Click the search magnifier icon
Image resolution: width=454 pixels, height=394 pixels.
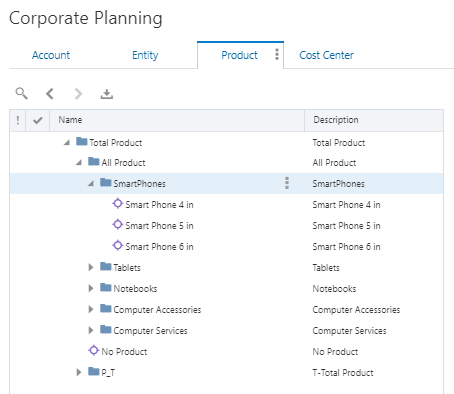coord(22,93)
